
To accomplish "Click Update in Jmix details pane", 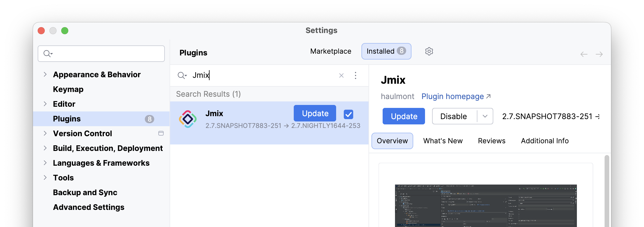I will (x=404, y=116).
